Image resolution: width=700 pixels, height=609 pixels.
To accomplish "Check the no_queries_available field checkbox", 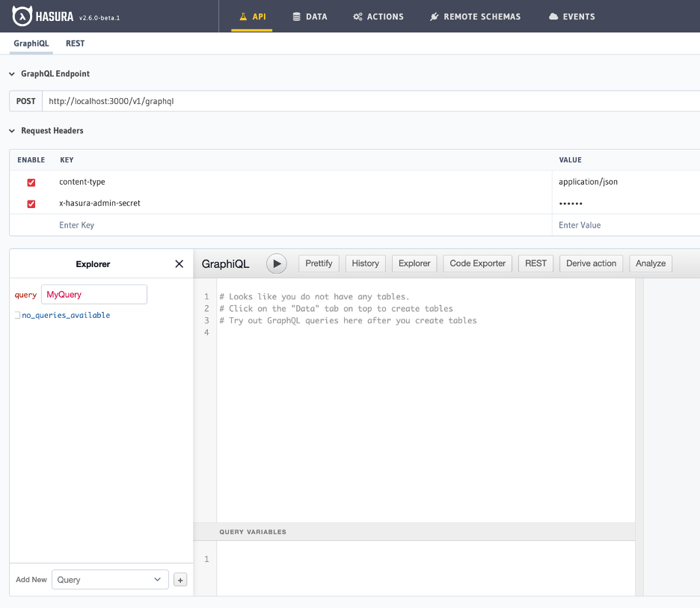I will [17, 315].
